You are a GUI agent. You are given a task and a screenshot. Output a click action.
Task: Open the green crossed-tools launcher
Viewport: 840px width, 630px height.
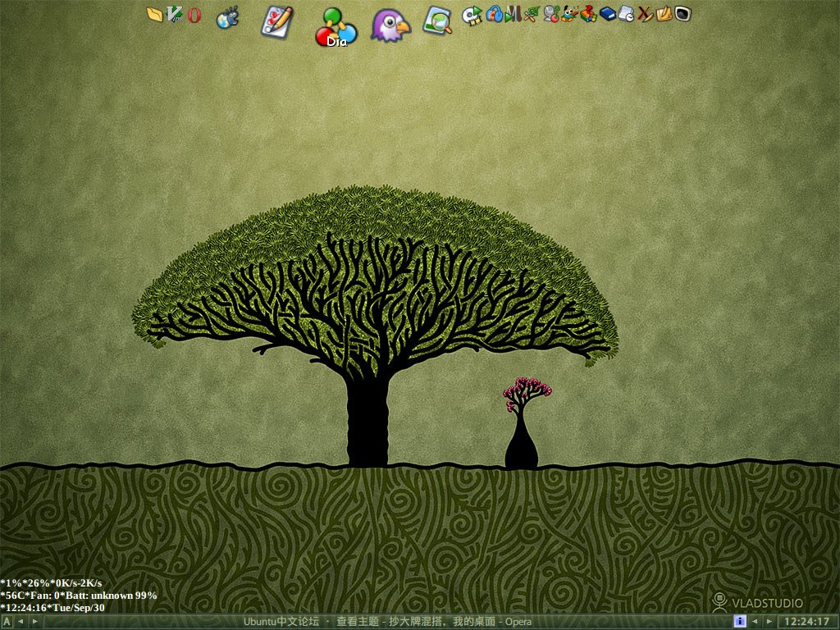(x=532, y=14)
